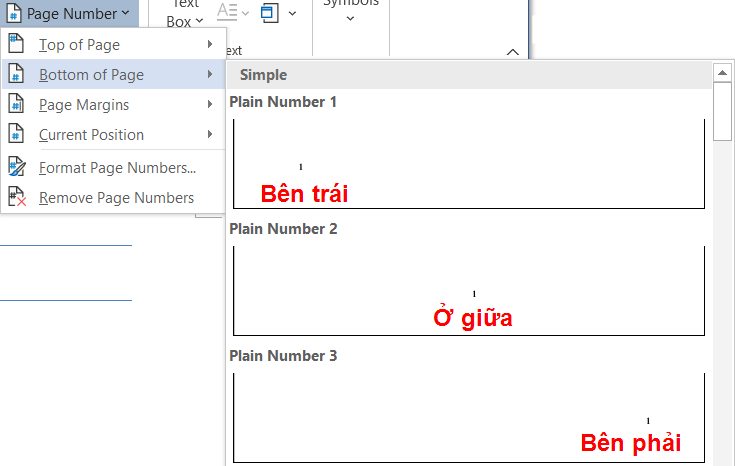Click the Format Page Numbers icon
This screenshot has height=466, width=735.
coord(17,167)
